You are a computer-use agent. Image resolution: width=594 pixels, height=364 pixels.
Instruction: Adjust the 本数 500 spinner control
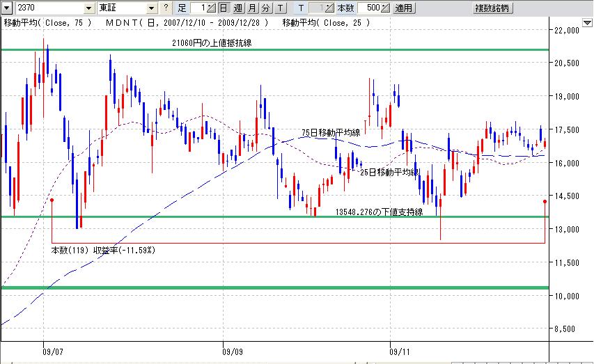pos(385,8)
